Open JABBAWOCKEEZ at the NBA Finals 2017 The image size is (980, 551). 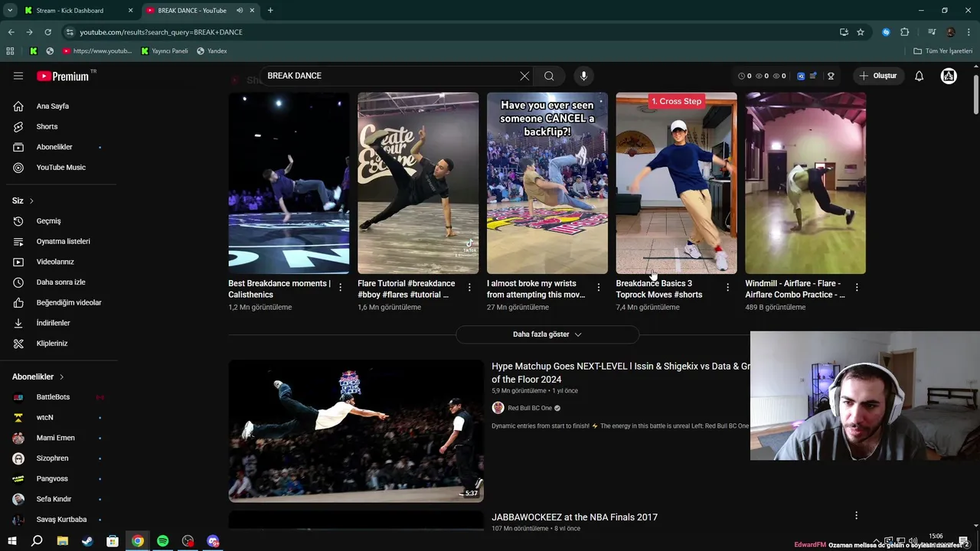click(574, 517)
